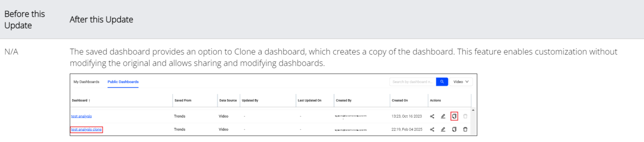Clone the test analysis clone dashboard
Viewport: 644px width, 142px height.
454,130
